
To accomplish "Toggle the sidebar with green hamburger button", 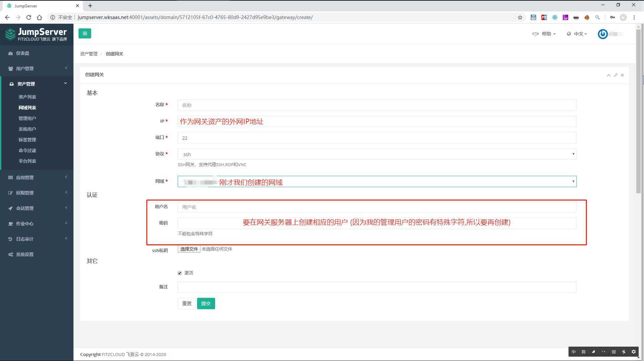I will 85,33.
